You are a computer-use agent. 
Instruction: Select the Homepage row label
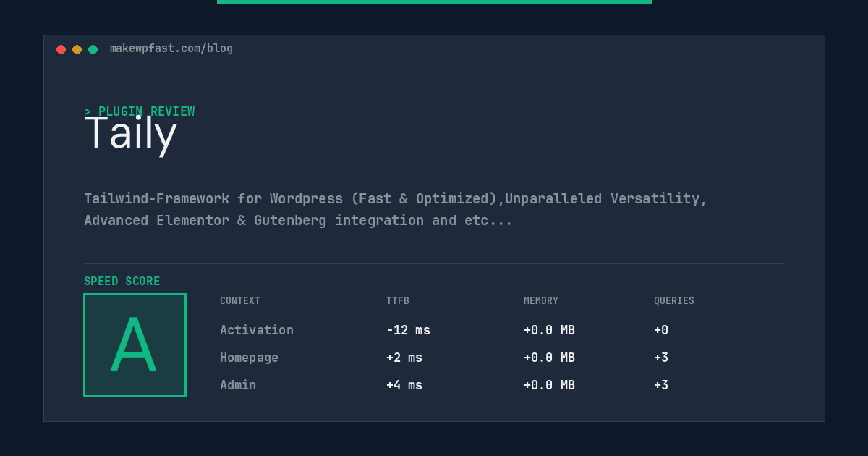pyautogui.click(x=249, y=358)
